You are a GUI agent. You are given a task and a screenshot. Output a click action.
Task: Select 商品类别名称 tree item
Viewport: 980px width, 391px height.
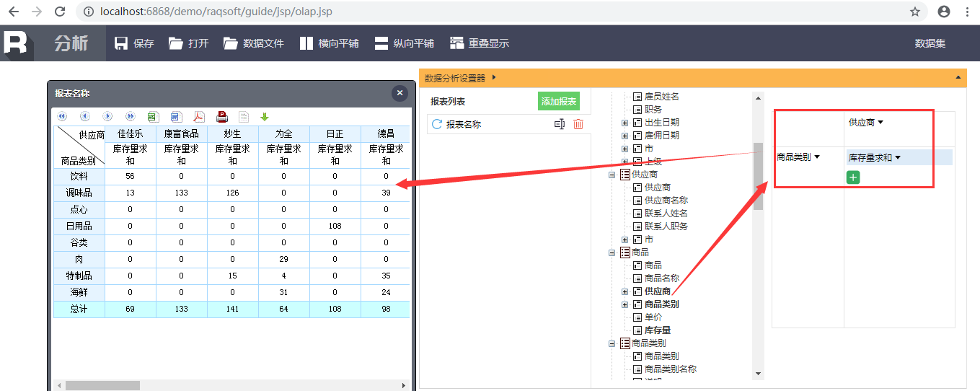pyautogui.click(x=670, y=369)
